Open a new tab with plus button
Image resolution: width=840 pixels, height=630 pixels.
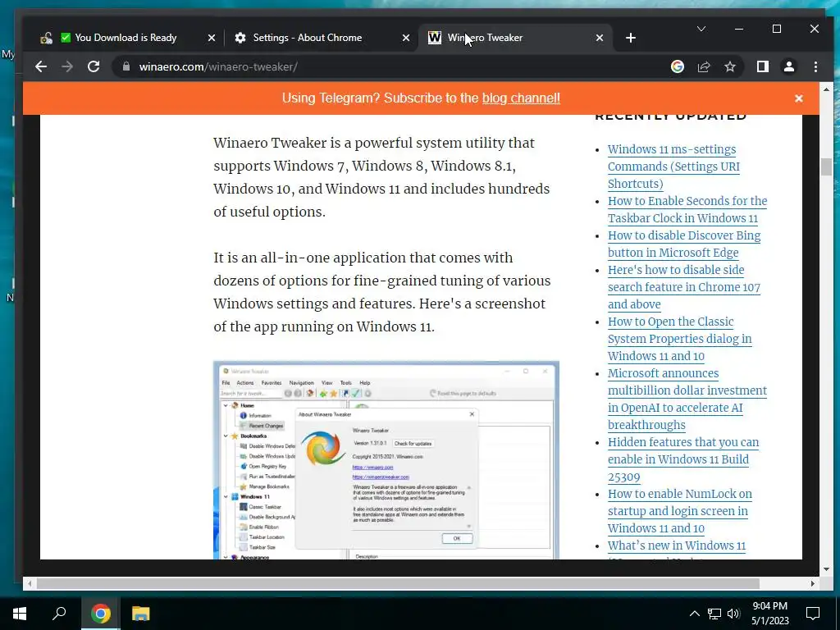click(631, 38)
